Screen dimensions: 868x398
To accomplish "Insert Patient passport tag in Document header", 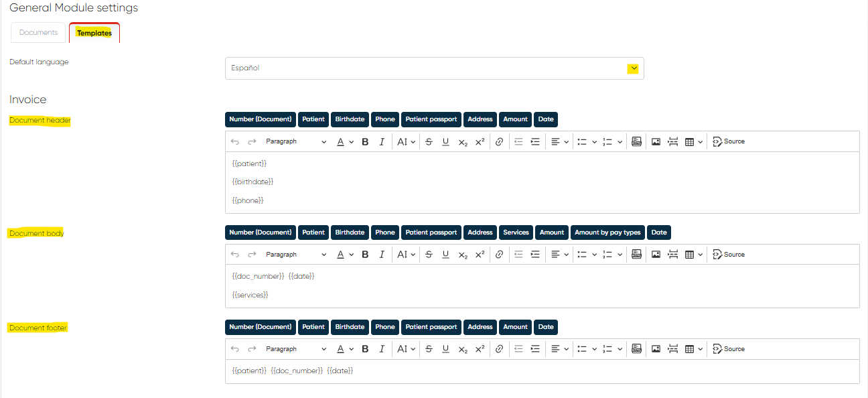I will [x=431, y=119].
